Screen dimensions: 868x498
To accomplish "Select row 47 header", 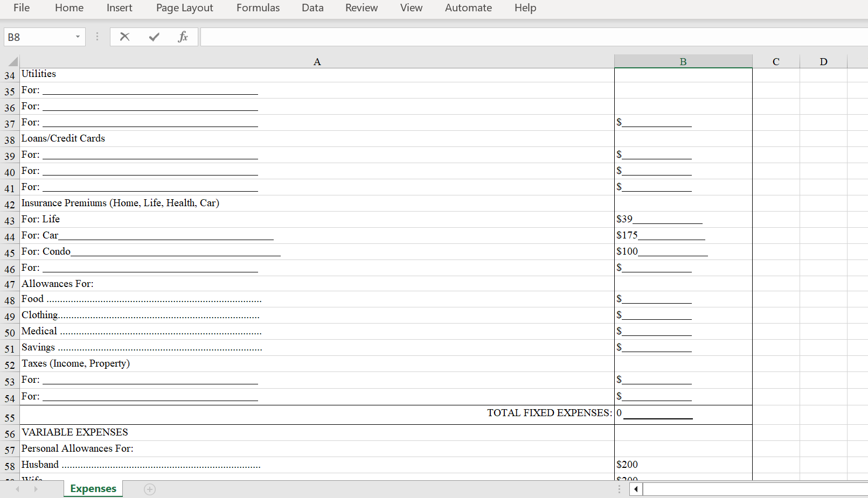I will click(x=10, y=284).
